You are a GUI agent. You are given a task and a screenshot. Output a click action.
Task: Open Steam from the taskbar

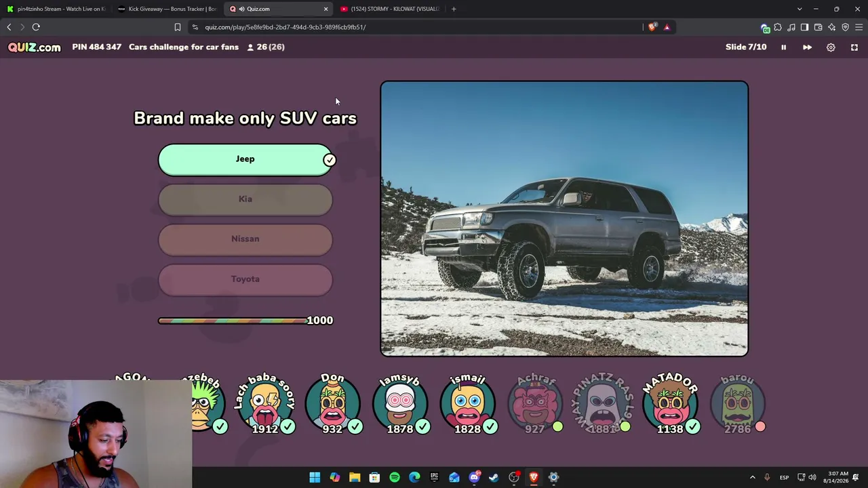pos(494,477)
